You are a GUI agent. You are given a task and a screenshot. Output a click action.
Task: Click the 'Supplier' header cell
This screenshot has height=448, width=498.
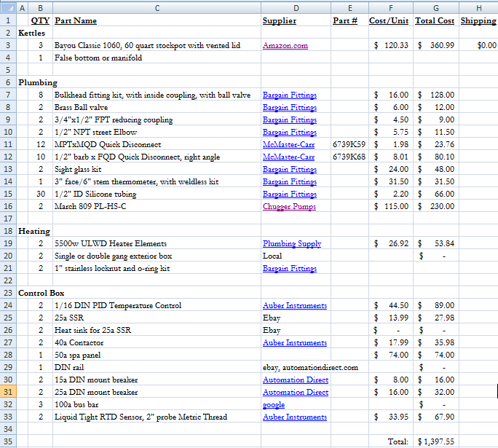point(296,20)
